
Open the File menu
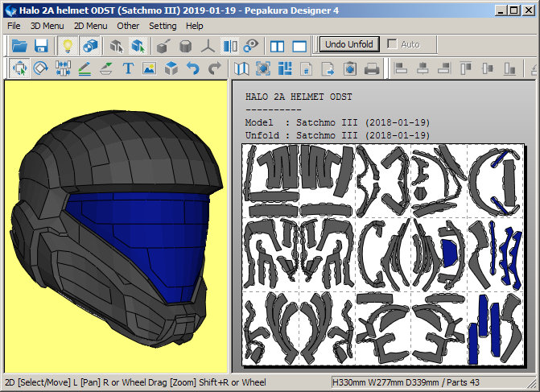[14, 26]
